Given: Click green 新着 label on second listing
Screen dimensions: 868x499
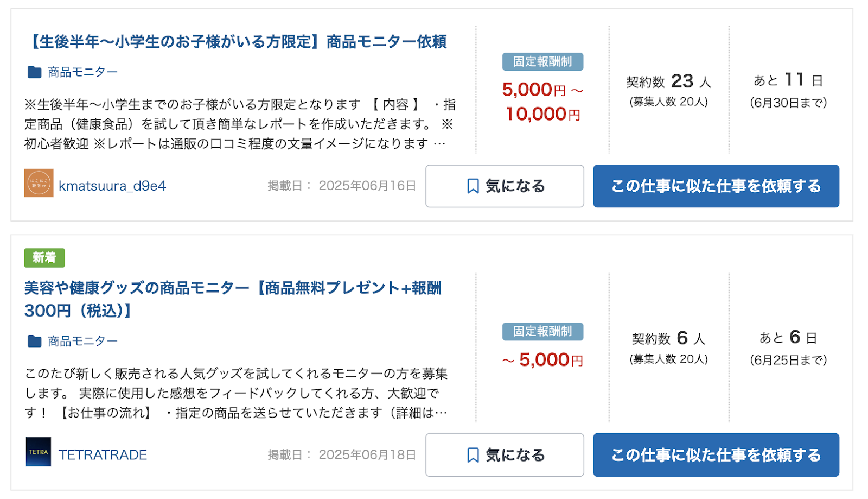Looking at the screenshot, I should point(44,257).
